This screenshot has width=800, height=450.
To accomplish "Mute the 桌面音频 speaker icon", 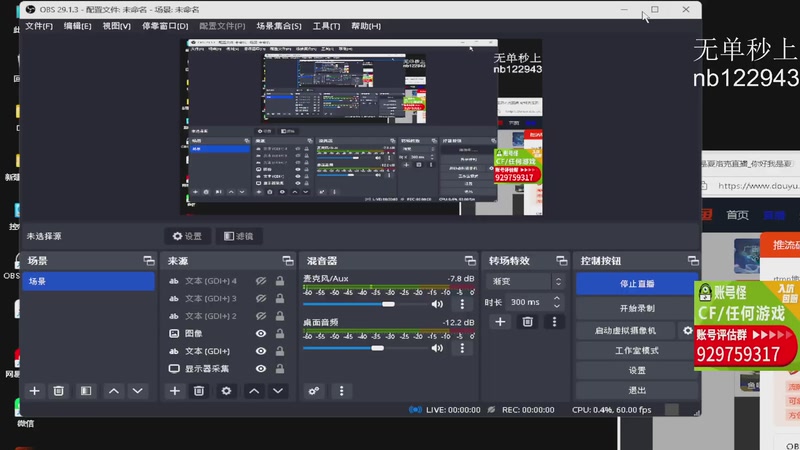I will point(437,348).
